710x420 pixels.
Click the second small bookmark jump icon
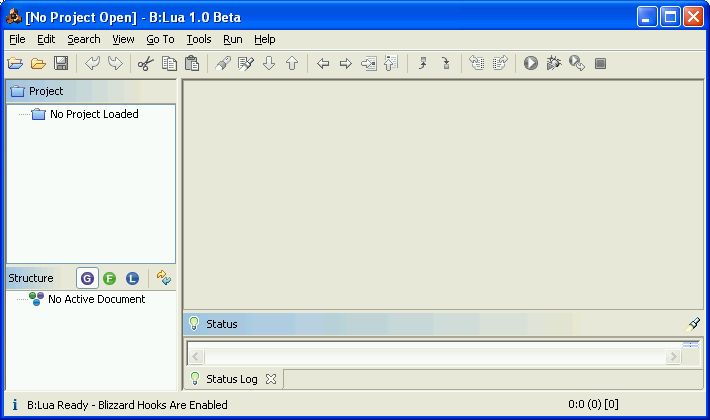pyautogui.click(x=446, y=63)
